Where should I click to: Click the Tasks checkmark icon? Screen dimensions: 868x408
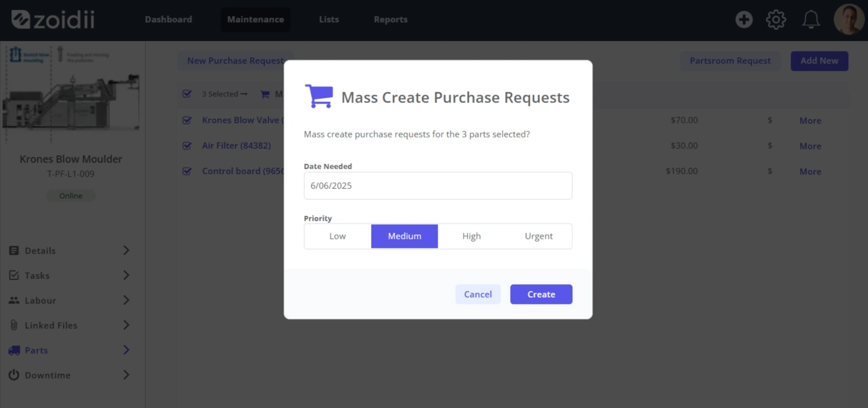(14, 276)
